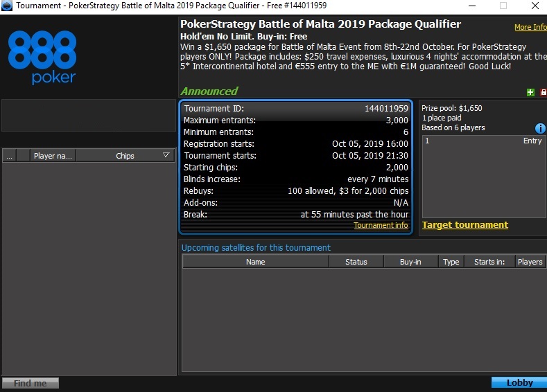Click the red lock icon
The height and width of the screenshot is (392, 547).
tap(543, 92)
